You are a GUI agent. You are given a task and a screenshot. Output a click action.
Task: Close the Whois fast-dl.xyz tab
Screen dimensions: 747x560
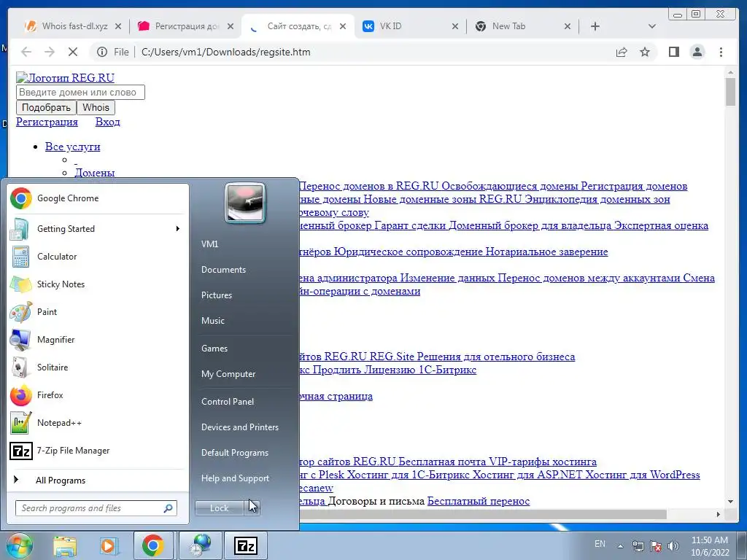click(118, 26)
